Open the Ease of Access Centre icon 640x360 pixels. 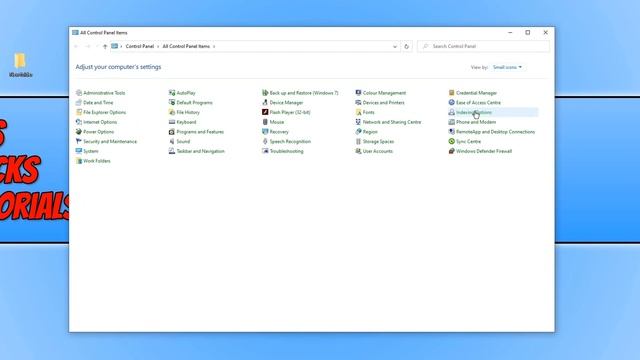pos(451,103)
